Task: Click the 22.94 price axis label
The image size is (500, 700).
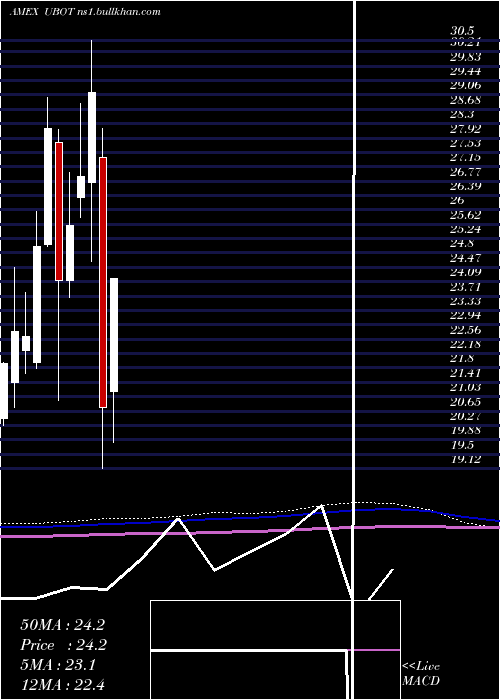Action: pyautogui.click(x=466, y=315)
